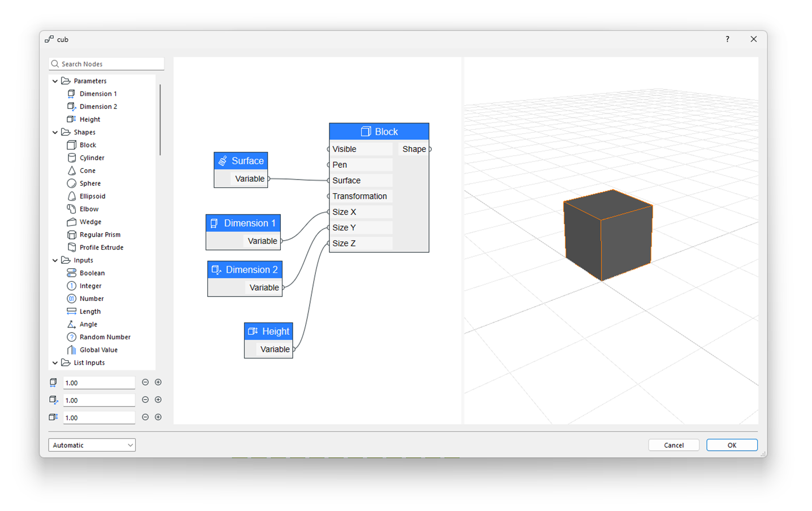Image resolution: width=812 pixels, height=511 pixels.
Task: Select the Elbow shape icon
Action: coord(71,209)
